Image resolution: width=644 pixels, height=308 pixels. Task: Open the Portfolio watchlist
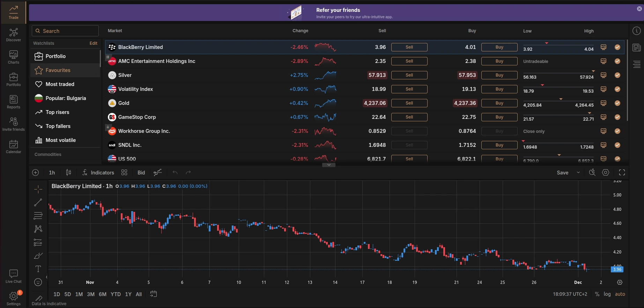[x=65, y=56]
